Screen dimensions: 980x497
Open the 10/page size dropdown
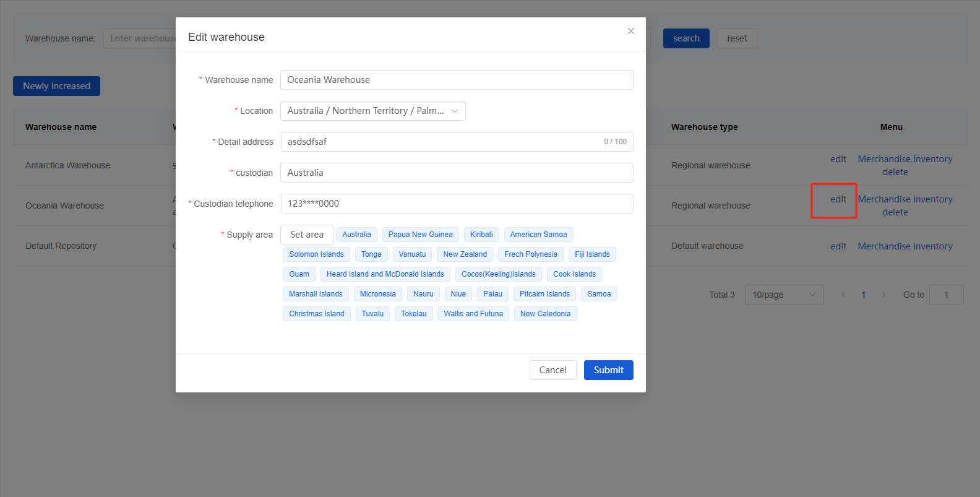click(x=784, y=295)
